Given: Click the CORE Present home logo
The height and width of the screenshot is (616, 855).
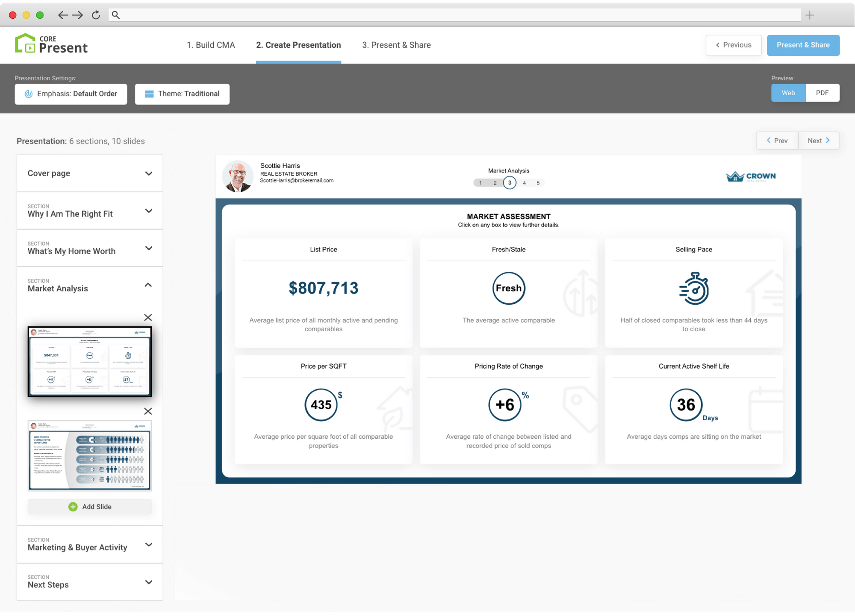Looking at the screenshot, I should tap(51, 44).
